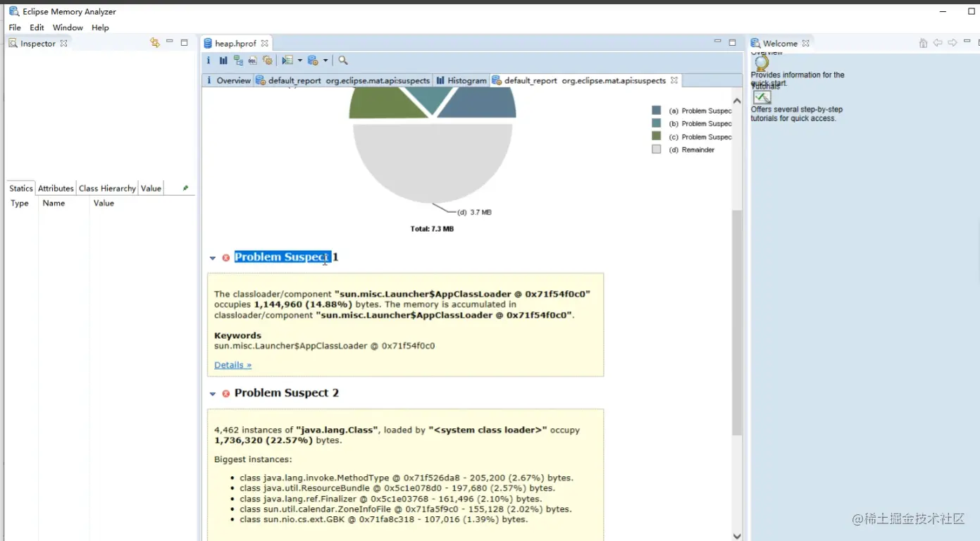Viewport: 980px width, 541px height.
Task: Create a histogram from toolbar icon
Action: pos(223,61)
